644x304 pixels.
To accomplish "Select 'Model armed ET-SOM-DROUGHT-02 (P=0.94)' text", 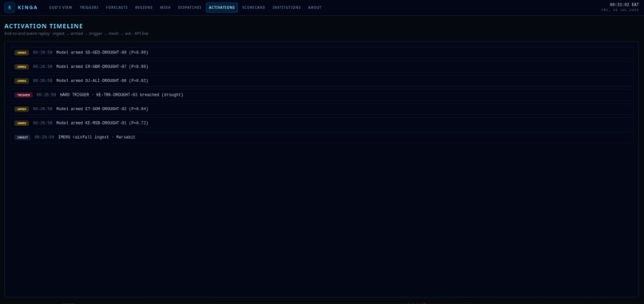I will coord(102,109).
